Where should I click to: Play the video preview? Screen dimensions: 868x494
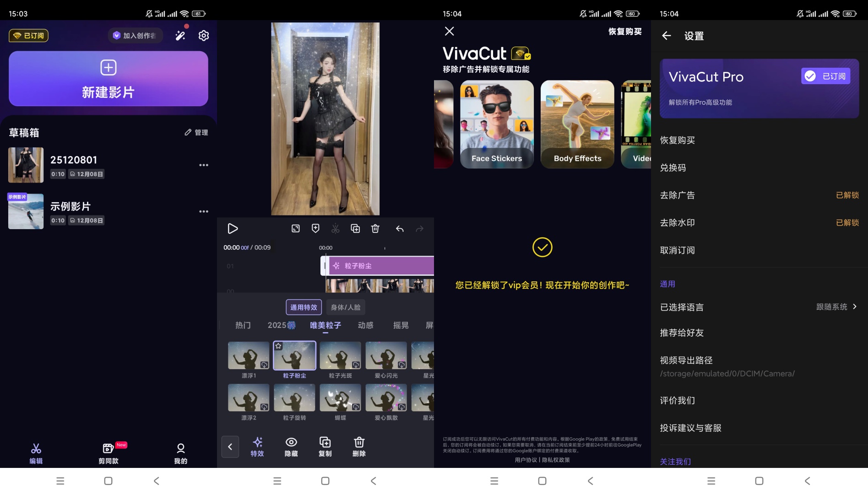point(233,228)
